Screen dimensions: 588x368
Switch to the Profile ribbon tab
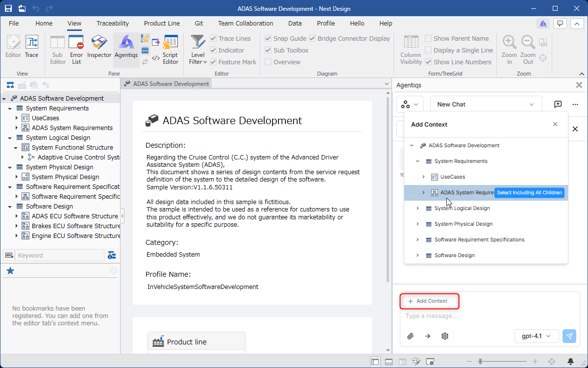[326, 23]
